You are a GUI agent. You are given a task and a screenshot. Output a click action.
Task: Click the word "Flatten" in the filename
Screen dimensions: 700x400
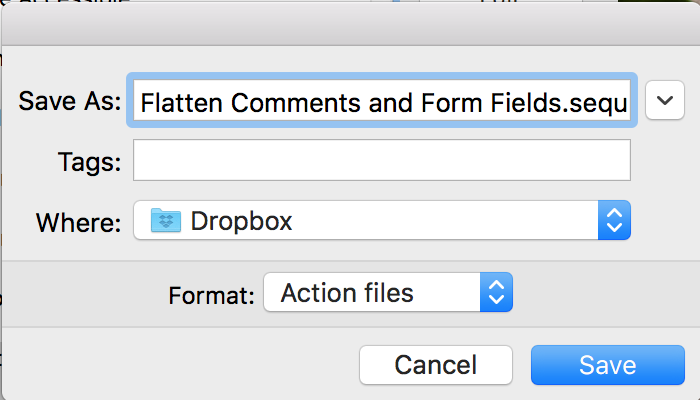point(177,101)
